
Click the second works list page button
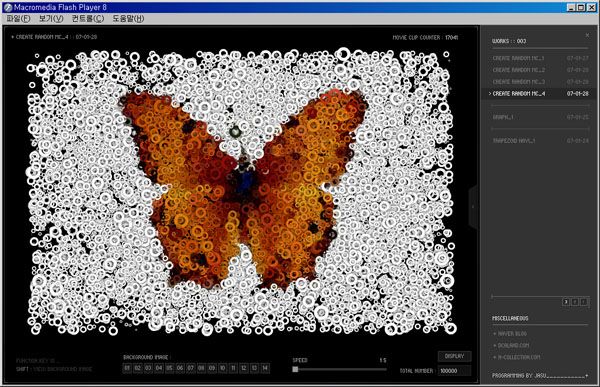pyautogui.click(x=575, y=302)
